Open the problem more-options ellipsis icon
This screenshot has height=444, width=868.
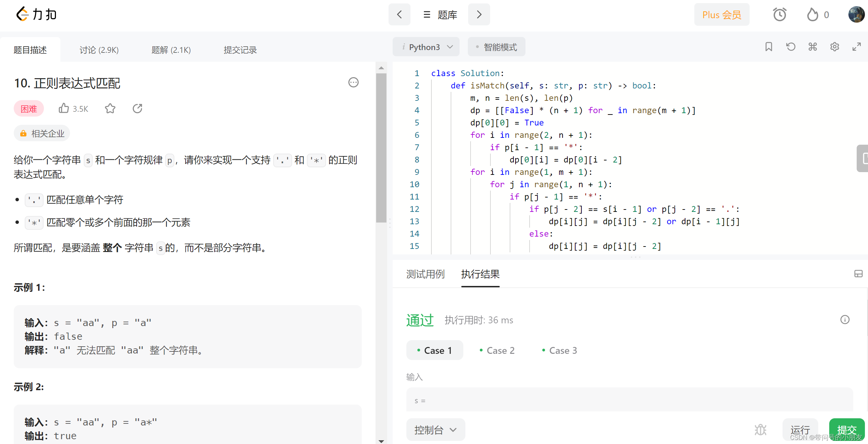click(353, 82)
